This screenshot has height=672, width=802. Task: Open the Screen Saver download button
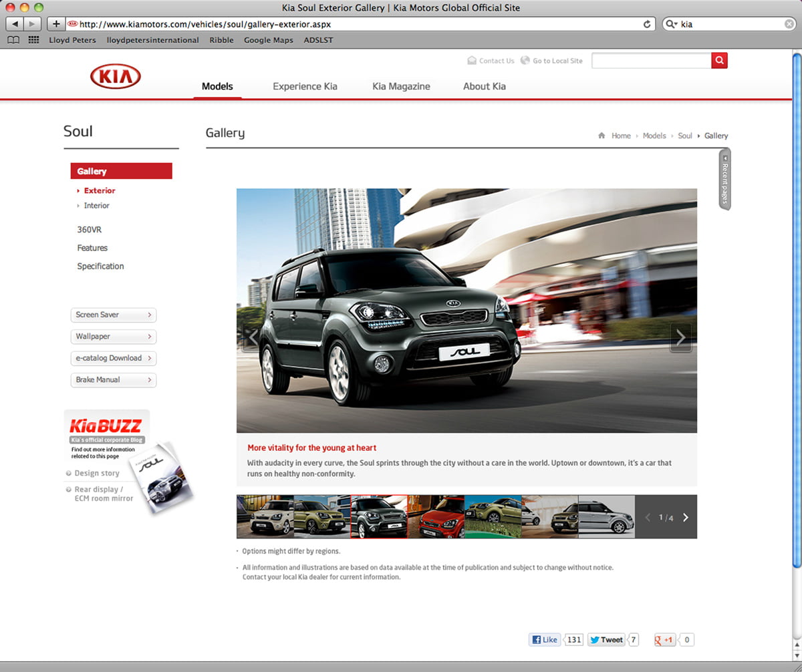point(114,315)
